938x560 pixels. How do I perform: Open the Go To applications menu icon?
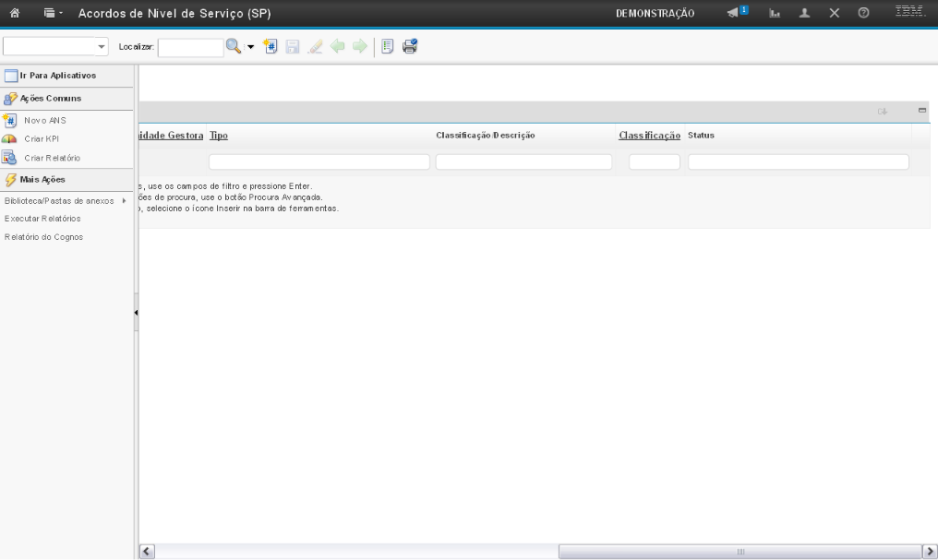(x=52, y=14)
